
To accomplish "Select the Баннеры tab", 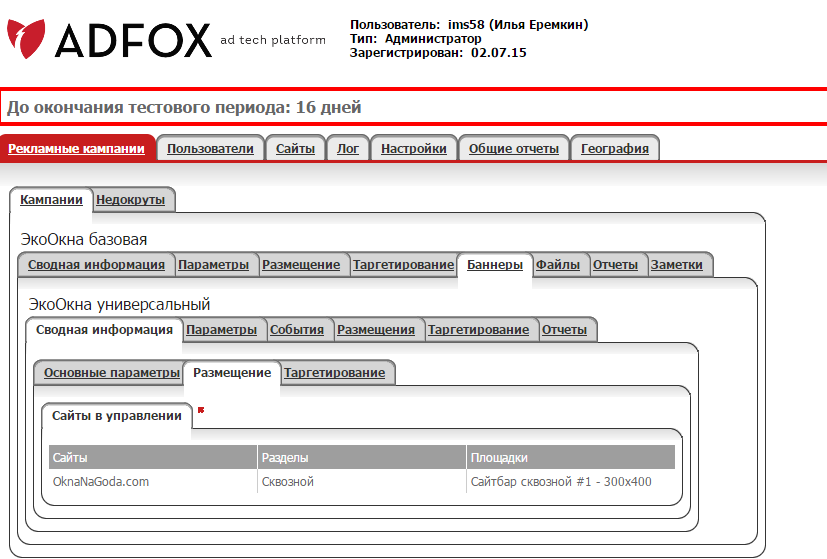I will pyautogui.click(x=494, y=265).
